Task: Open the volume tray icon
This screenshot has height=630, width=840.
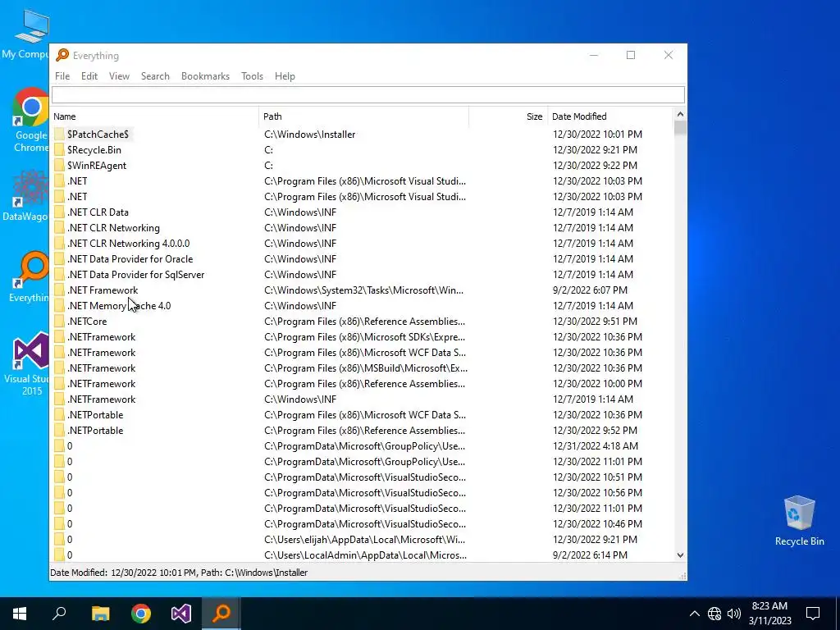Action: 734,614
